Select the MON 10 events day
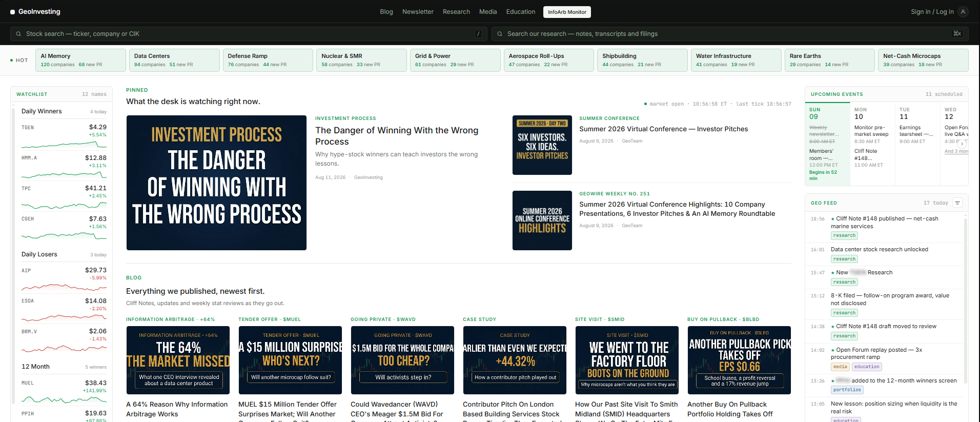Viewport: 980px width, 422px height. pos(873,144)
